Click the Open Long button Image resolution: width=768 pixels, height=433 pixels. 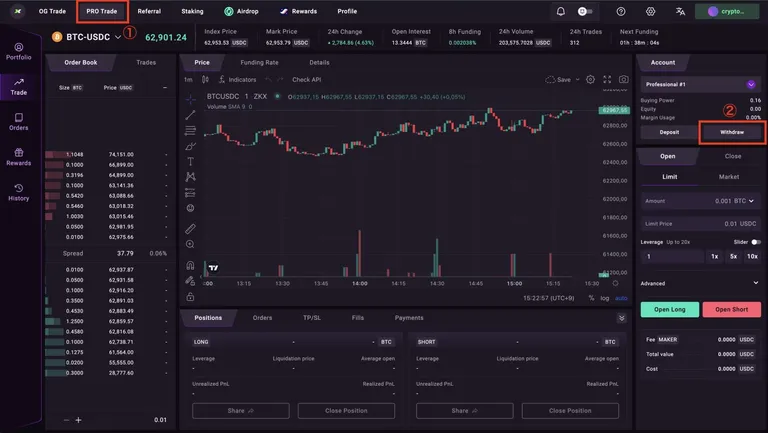click(x=670, y=310)
